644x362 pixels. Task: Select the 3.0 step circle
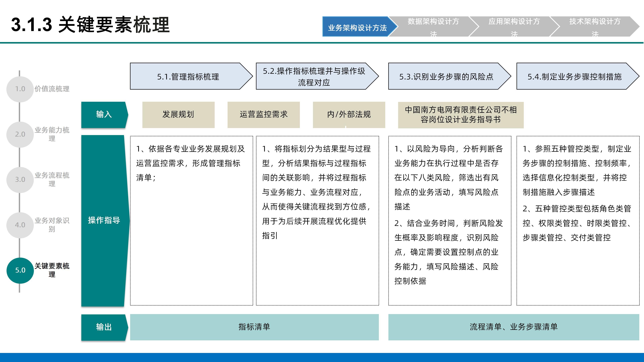click(x=20, y=180)
